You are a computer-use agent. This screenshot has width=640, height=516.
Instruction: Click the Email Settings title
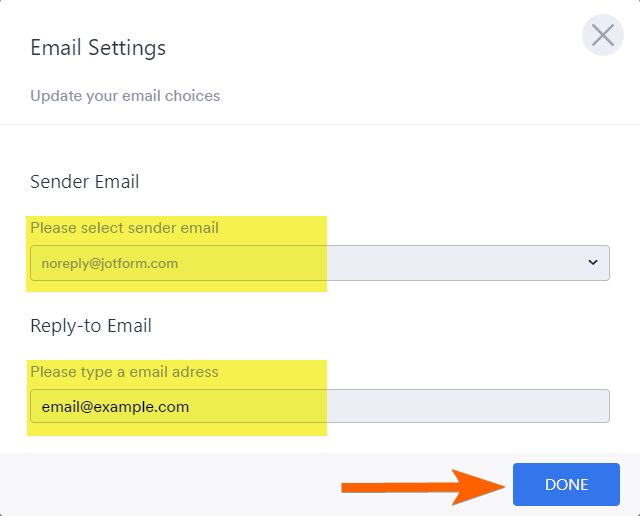pos(98,47)
